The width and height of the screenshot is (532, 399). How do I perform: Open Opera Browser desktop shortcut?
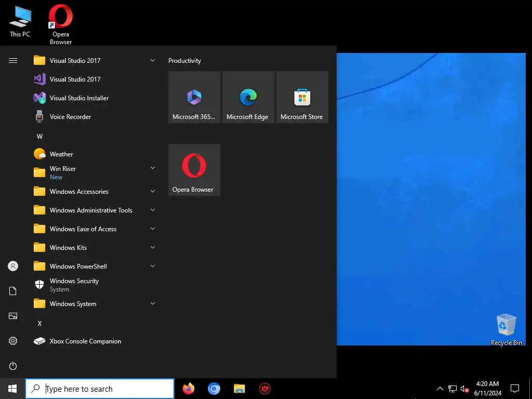60,24
